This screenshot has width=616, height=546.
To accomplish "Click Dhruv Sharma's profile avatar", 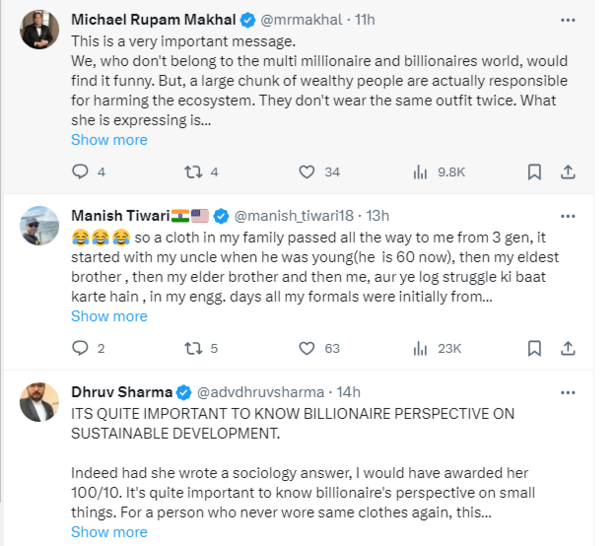I will [x=39, y=400].
